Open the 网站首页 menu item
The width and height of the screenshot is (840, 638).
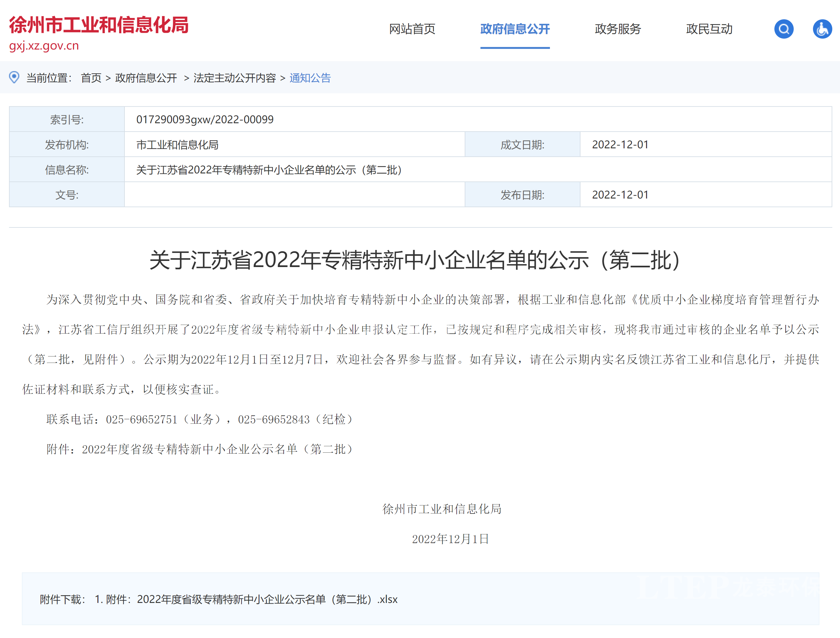412,29
